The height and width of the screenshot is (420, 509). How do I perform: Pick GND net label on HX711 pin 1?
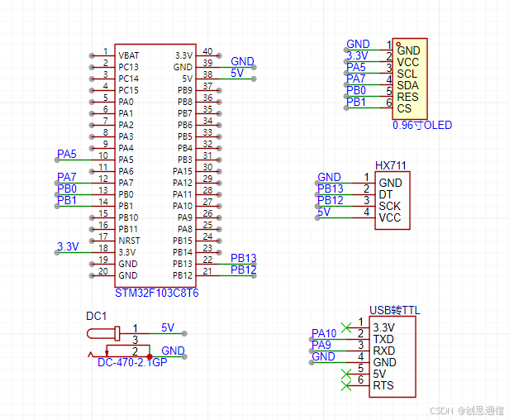329,177
